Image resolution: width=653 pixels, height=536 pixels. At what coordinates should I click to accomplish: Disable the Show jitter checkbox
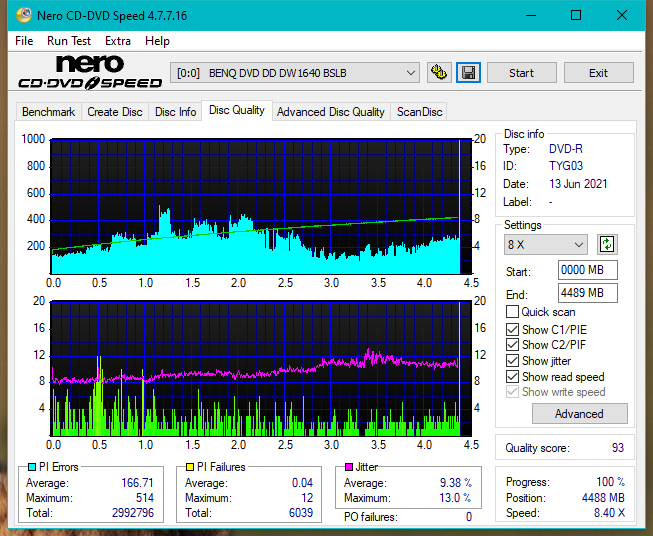(x=512, y=361)
